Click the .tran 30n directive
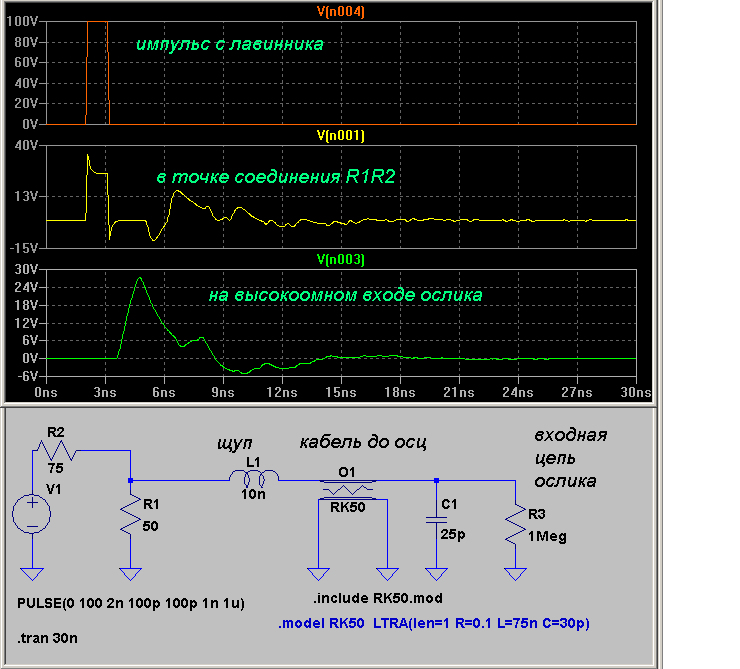 pyautogui.click(x=47, y=638)
